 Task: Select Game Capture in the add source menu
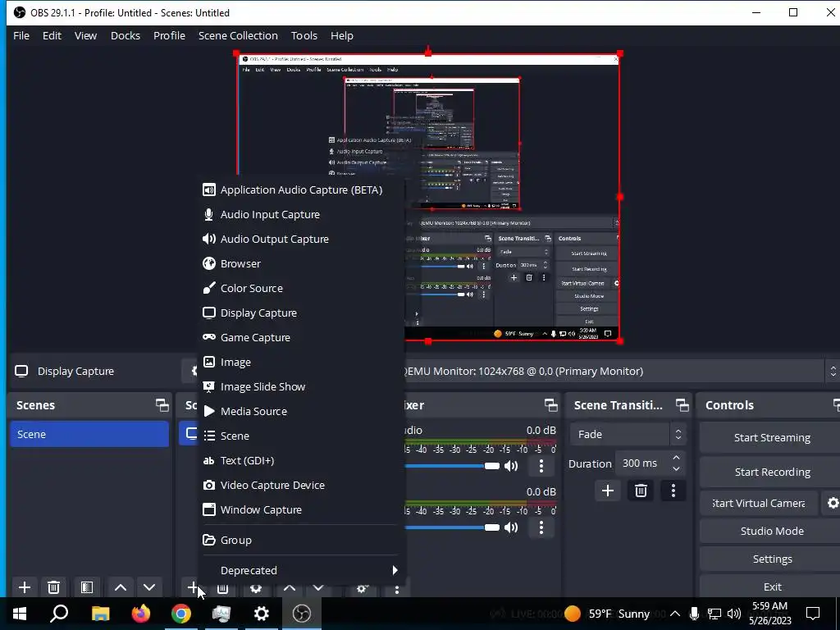[x=302, y=337]
